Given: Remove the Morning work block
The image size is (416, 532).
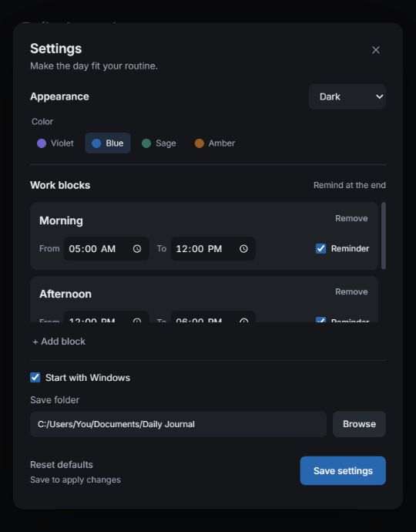Looking at the screenshot, I should point(351,218).
